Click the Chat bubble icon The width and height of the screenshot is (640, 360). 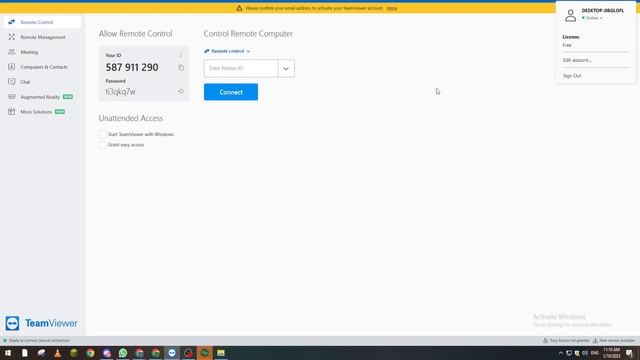pyautogui.click(x=11, y=82)
